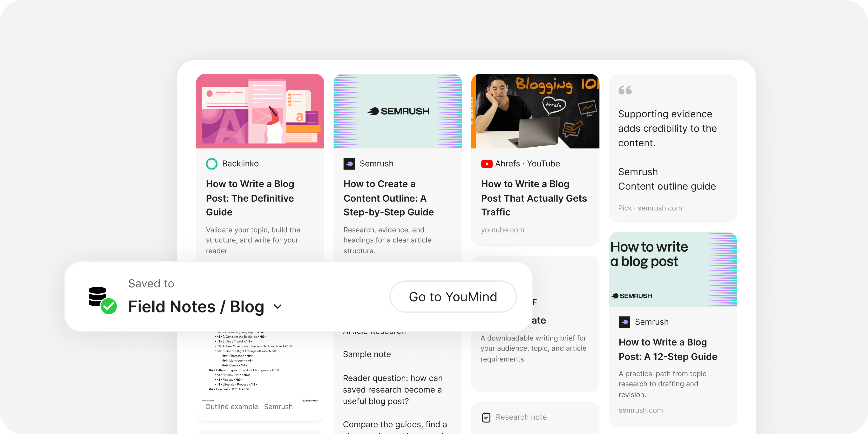Open 'How to Write a Blog Post: A 12-Step Guide'
This screenshot has height=434, width=868.
click(x=668, y=349)
